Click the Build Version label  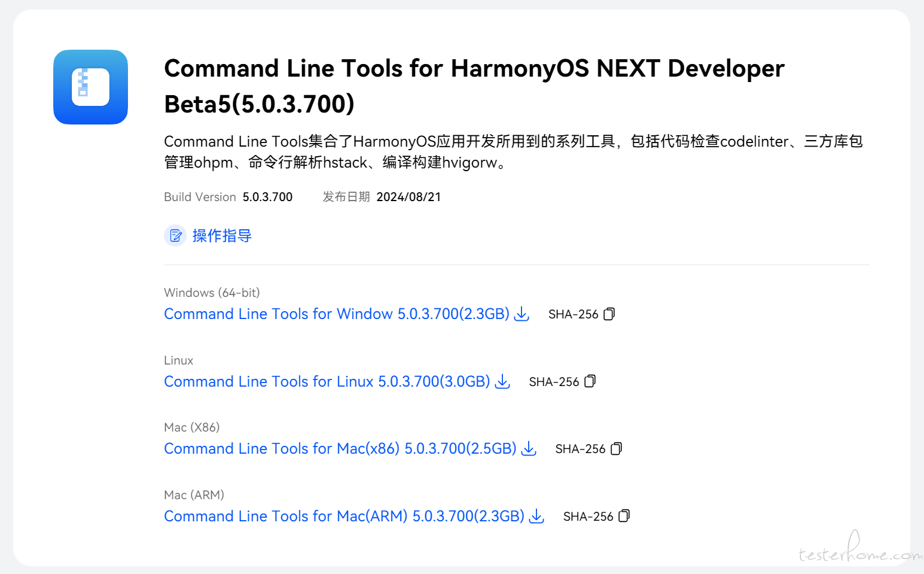(x=200, y=197)
